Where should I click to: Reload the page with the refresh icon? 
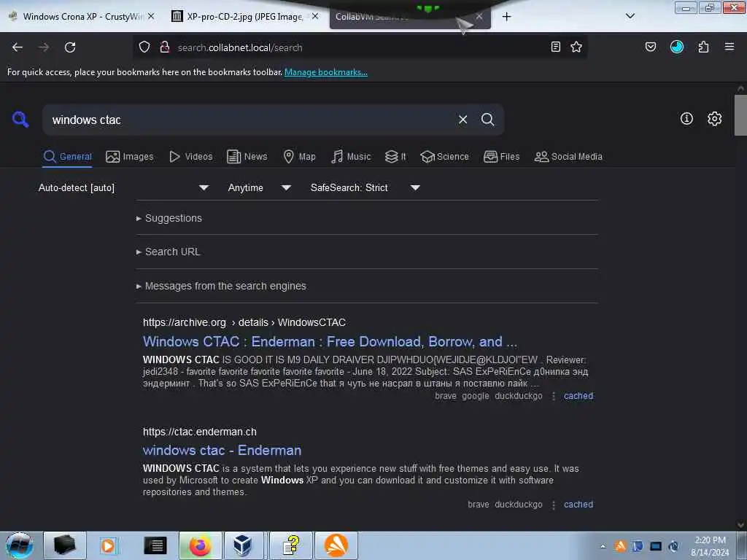click(x=70, y=47)
